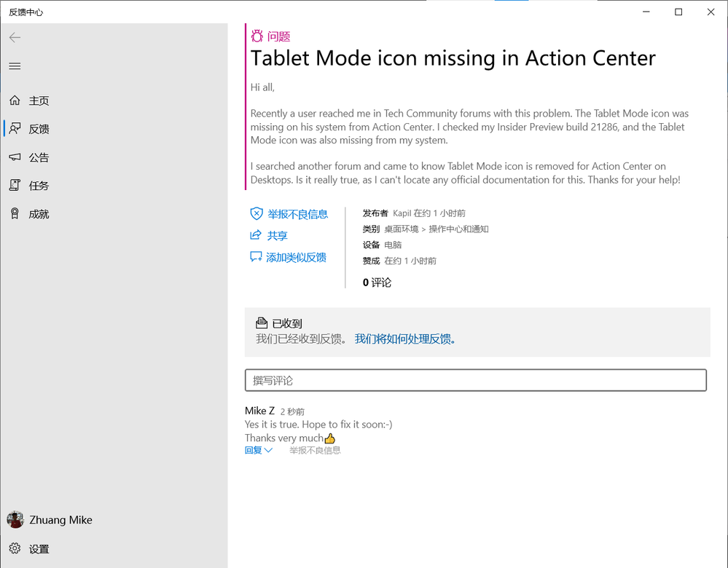
Task: Click the home (主页) icon
Action: 15,100
